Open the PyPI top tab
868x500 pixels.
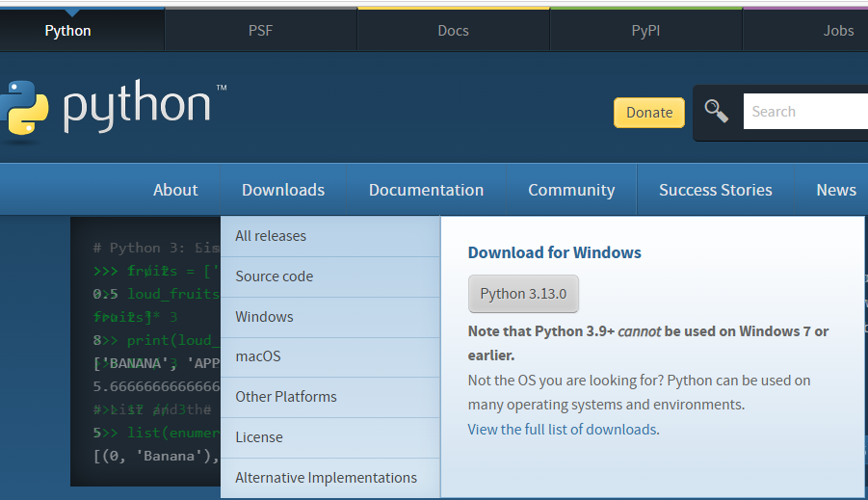click(x=645, y=31)
